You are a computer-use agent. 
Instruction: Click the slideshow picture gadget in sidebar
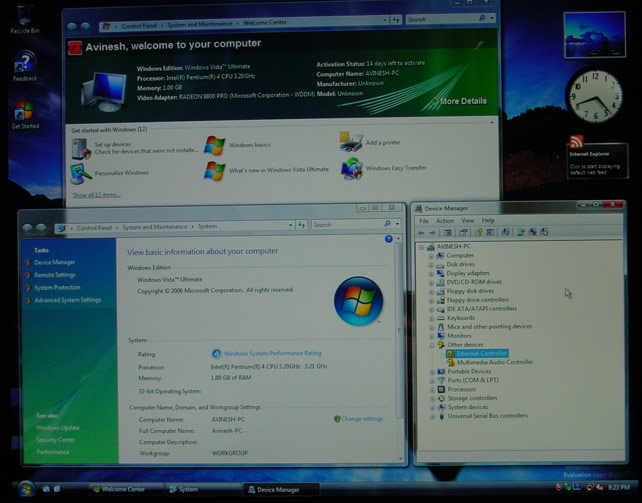tap(595, 35)
